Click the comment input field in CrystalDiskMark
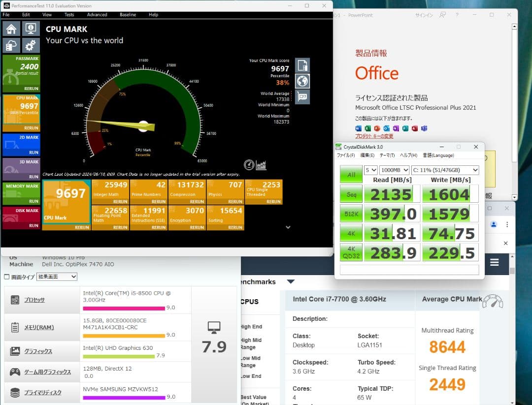This screenshot has height=405, width=532. pyautogui.click(x=409, y=269)
